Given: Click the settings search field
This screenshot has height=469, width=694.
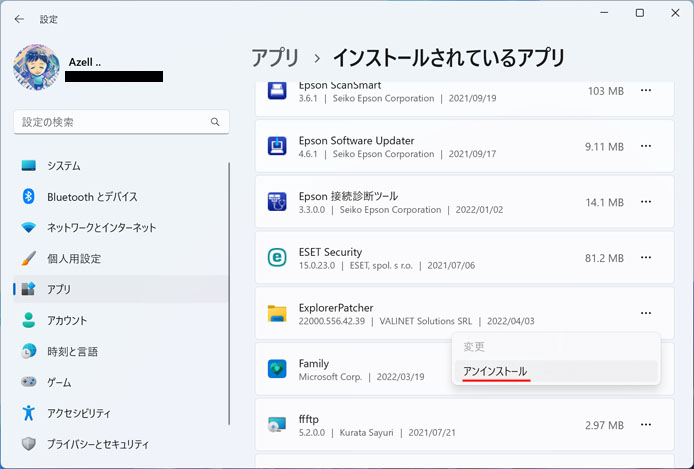Looking at the screenshot, I should pyautogui.click(x=121, y=122).
